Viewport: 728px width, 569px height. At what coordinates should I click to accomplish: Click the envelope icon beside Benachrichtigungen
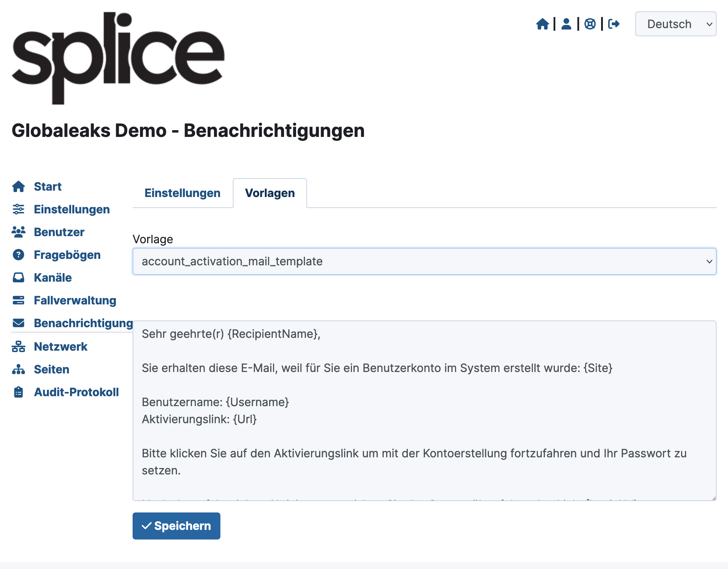coord(18,323)
